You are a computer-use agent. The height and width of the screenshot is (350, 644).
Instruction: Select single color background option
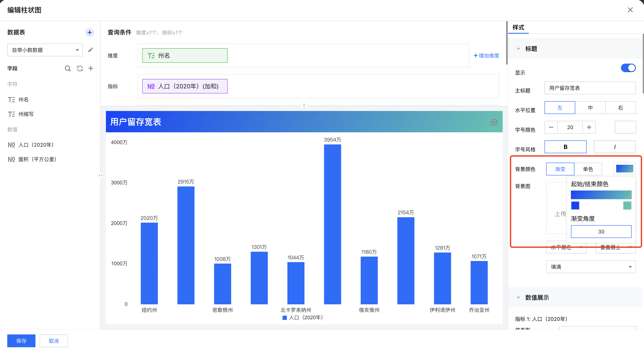pos(588,169)
